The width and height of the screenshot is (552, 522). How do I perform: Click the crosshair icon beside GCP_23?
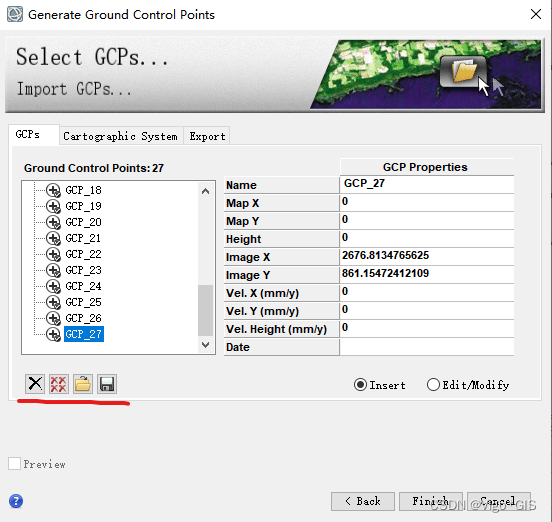pos(54,270)
